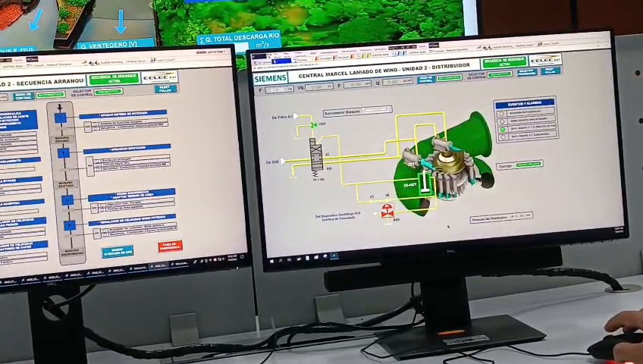Open Network Operation on the left monitor toolbar
This screenshot has width=643, height=364.
[x=58, y=64]
